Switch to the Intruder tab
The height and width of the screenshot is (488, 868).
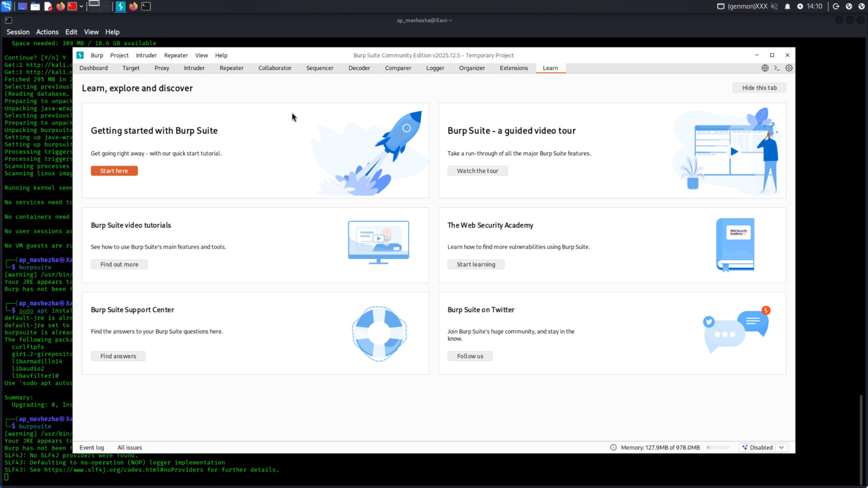[194, 68]
